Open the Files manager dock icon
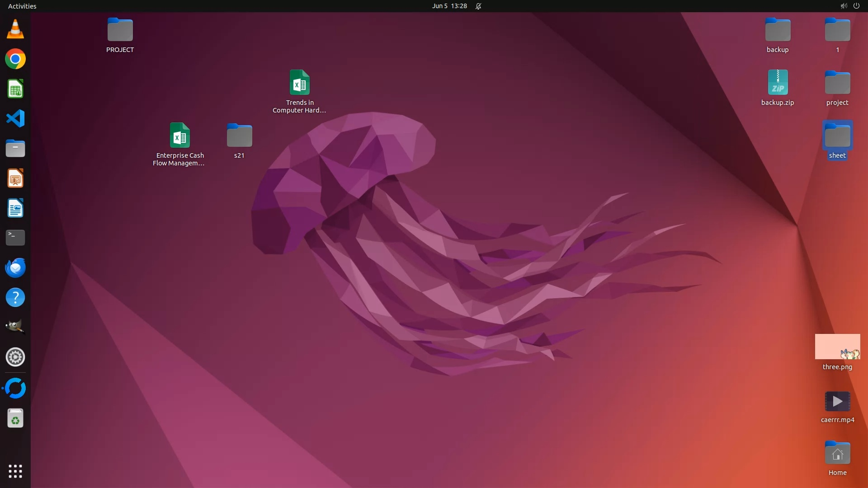 point(15,149)
